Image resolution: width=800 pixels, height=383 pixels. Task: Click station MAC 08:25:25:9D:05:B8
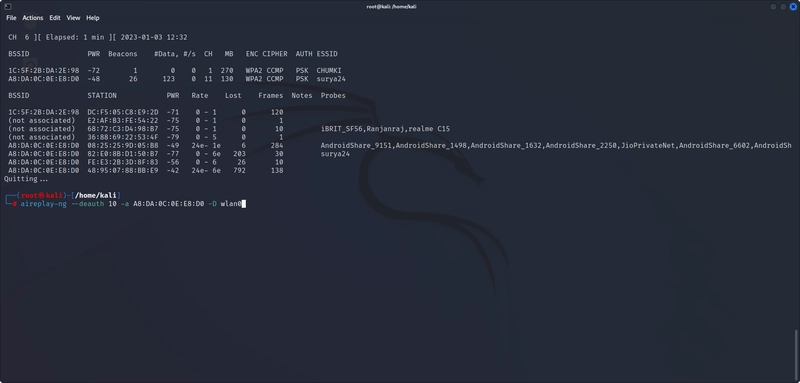[123, 145]
